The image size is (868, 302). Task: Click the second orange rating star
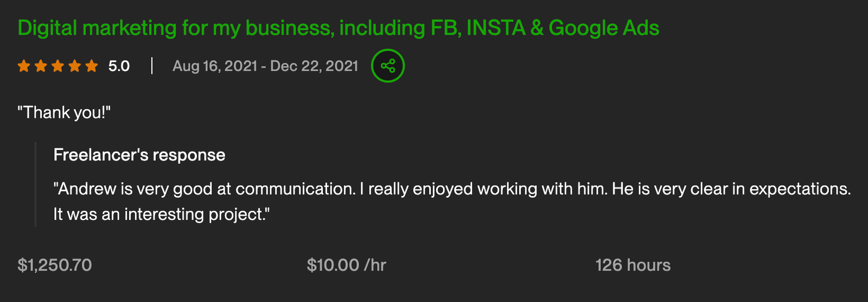[x=41, y=66]
